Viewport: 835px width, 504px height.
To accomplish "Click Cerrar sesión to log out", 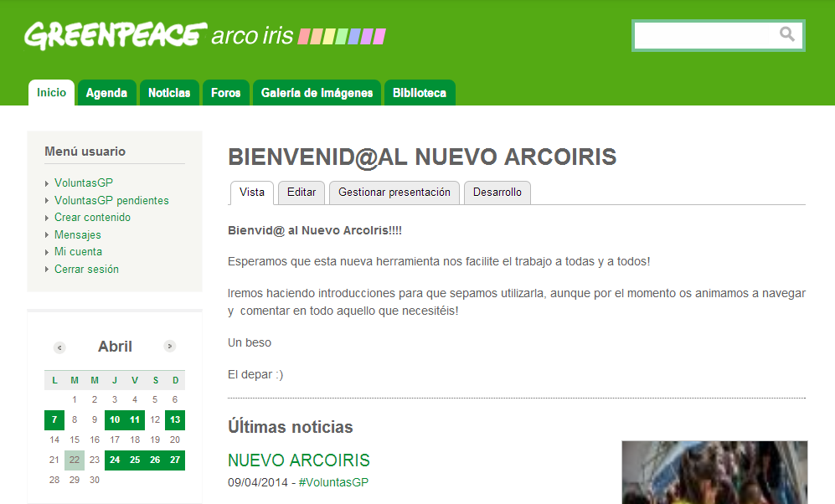I will (86, 269).
